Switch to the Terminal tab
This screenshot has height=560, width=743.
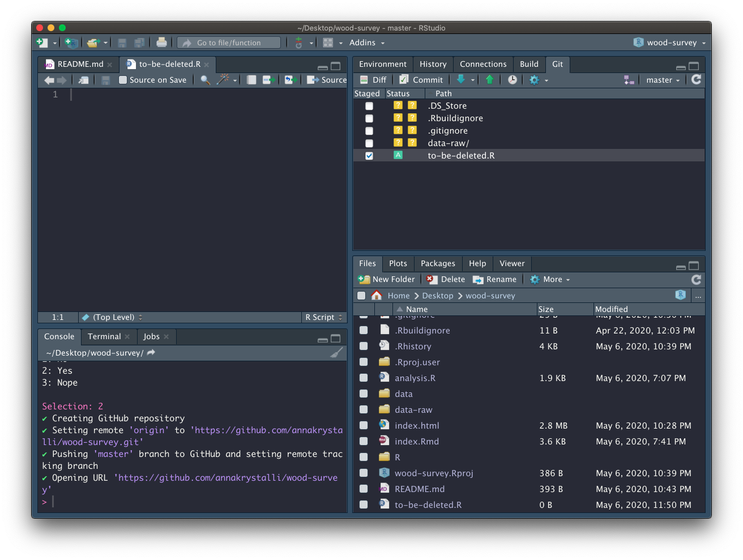tap(104, 336)
